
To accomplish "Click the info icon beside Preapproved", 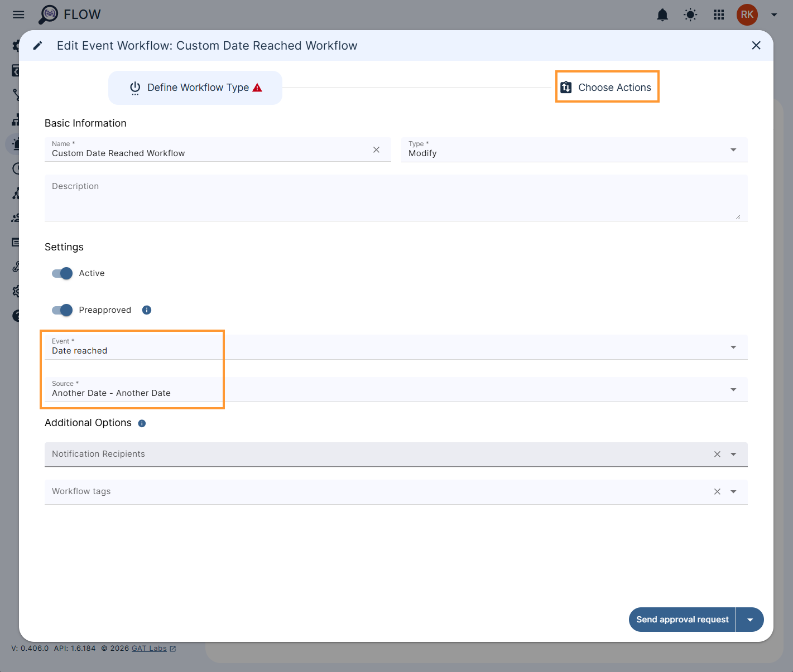I will click(x=146, y=310).
